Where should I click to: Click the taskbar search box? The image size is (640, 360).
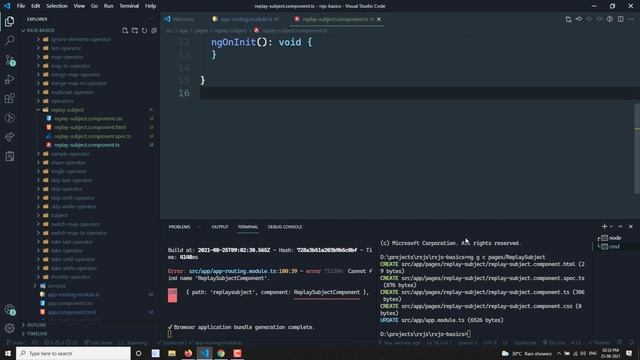pos(73,353)
